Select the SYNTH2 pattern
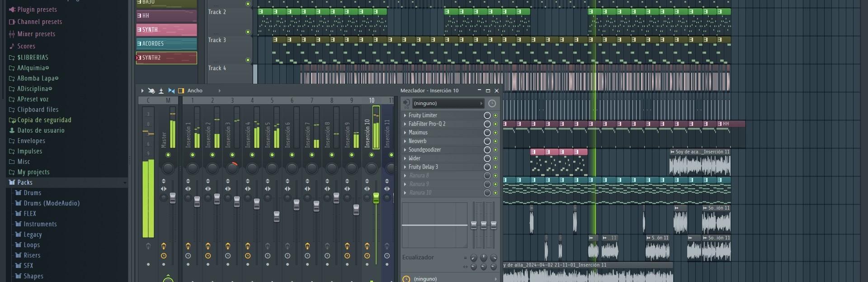The width and height of the screenshot is (868, 282). (x=166, y=58)
